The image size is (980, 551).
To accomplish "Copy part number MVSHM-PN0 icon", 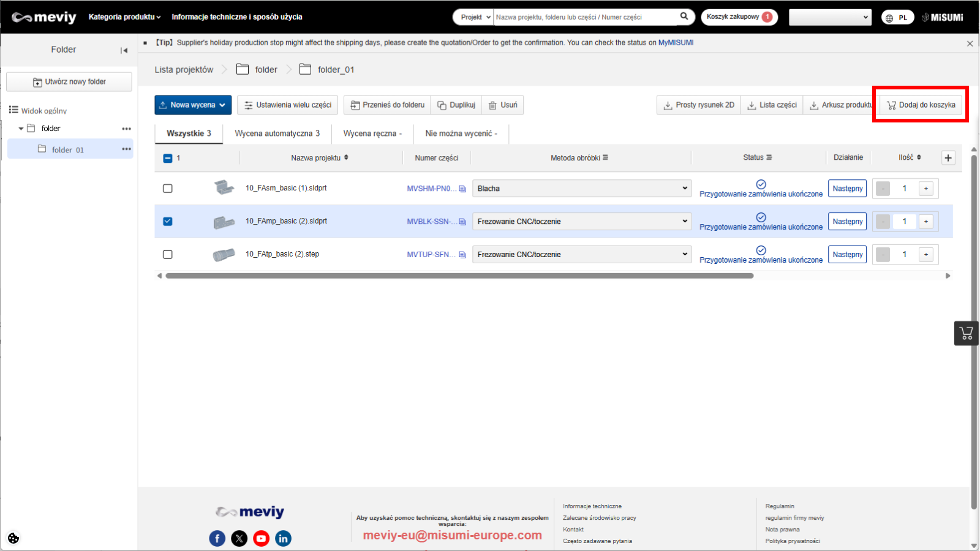I will pyautogui.click(x=462, y=189).
